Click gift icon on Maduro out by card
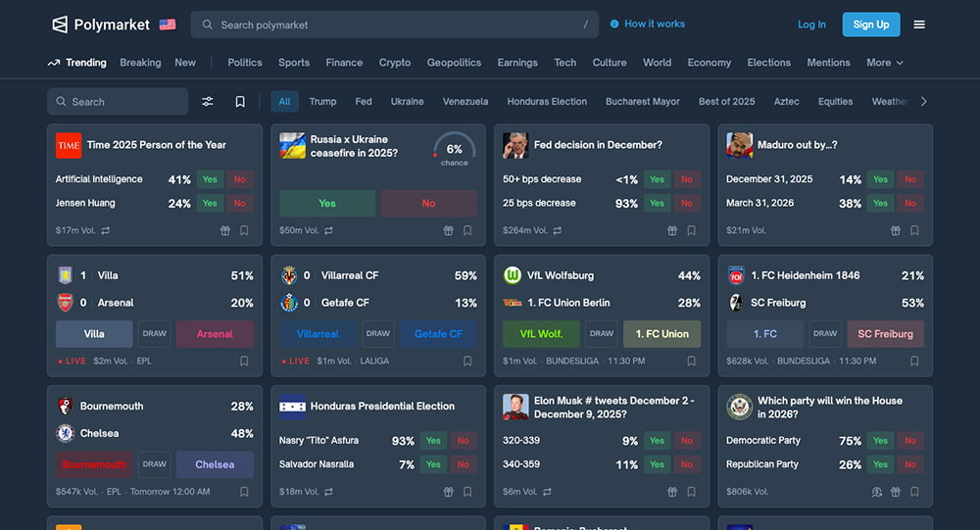980x530 pixels. [x=895, y=230]
